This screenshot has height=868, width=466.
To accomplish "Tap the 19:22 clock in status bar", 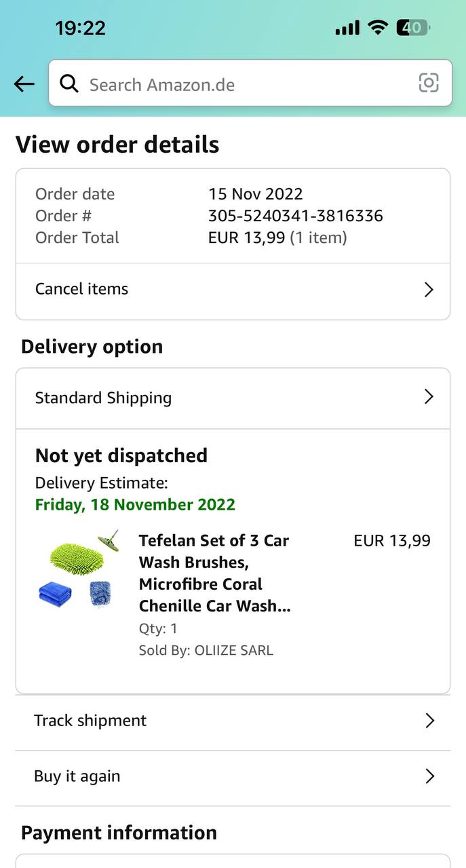I will point(80,28).
